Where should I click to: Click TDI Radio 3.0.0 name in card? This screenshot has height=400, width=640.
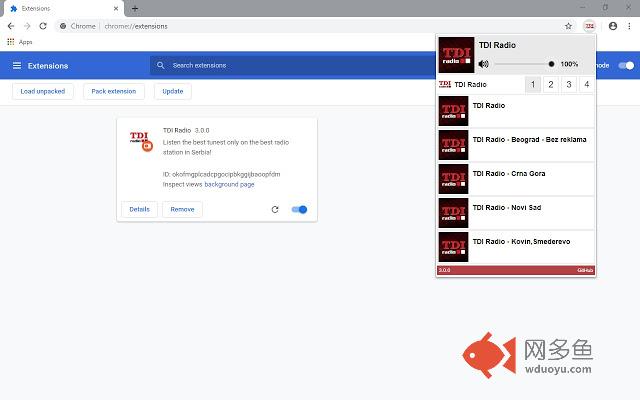pos(186,130)
